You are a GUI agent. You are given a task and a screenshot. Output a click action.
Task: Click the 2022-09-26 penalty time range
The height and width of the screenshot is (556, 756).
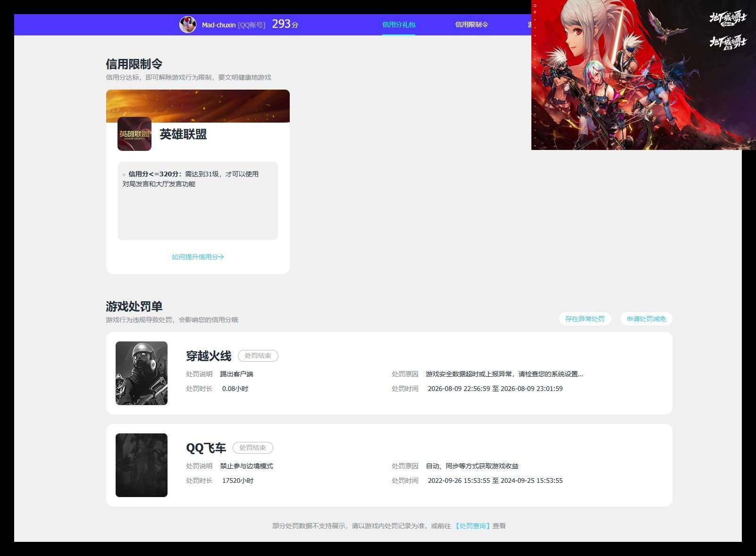495,481
